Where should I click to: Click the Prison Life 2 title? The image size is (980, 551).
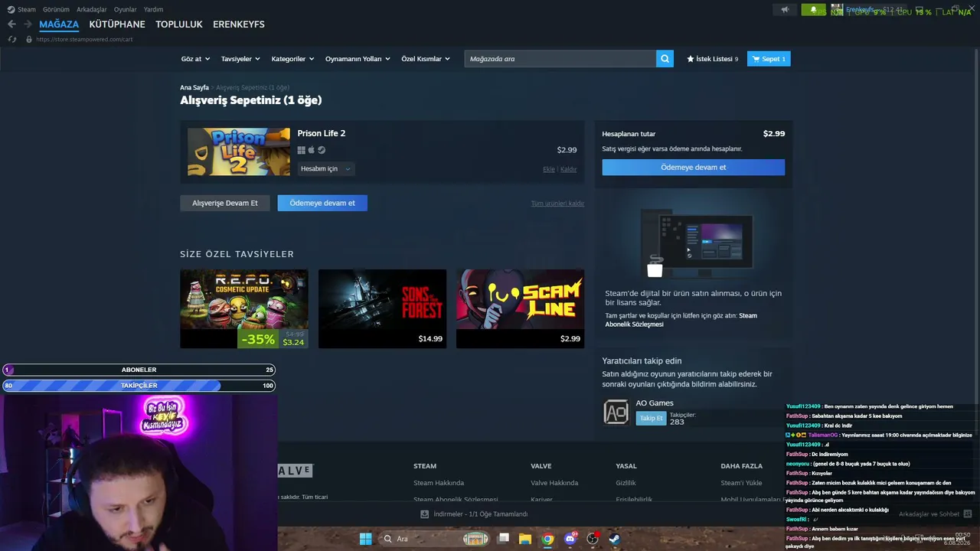coord(322,133)
